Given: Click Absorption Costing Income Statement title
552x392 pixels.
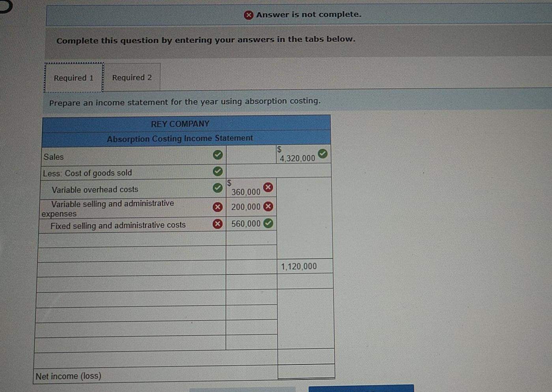Looking at the screenshot, I should click(180, 138).
